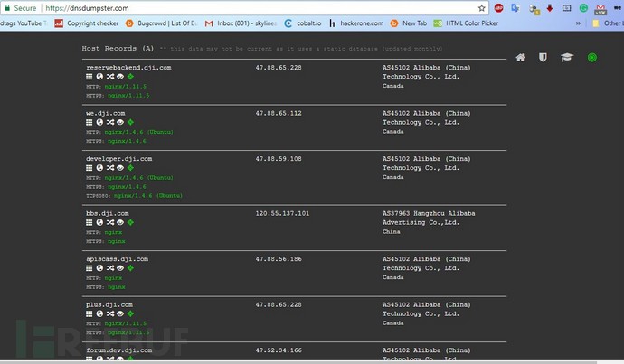Click the graduation cap icon
The width and height of the screenshot is (624, 364).
point(567,58)
